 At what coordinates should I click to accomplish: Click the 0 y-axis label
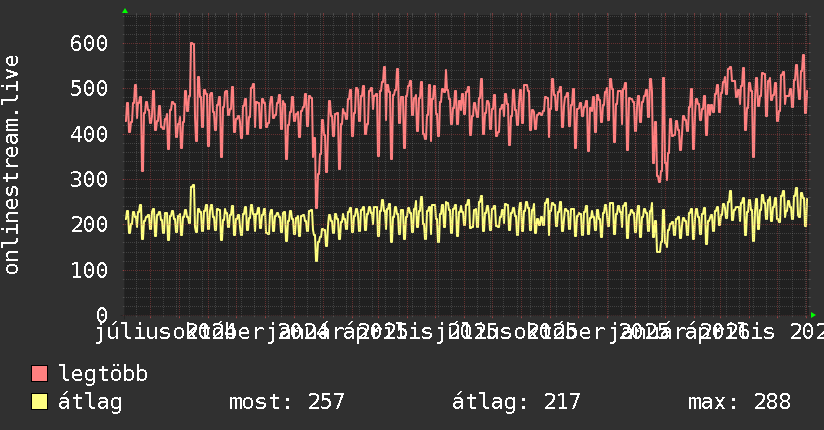pyautogui.click(x=102, y=315)
